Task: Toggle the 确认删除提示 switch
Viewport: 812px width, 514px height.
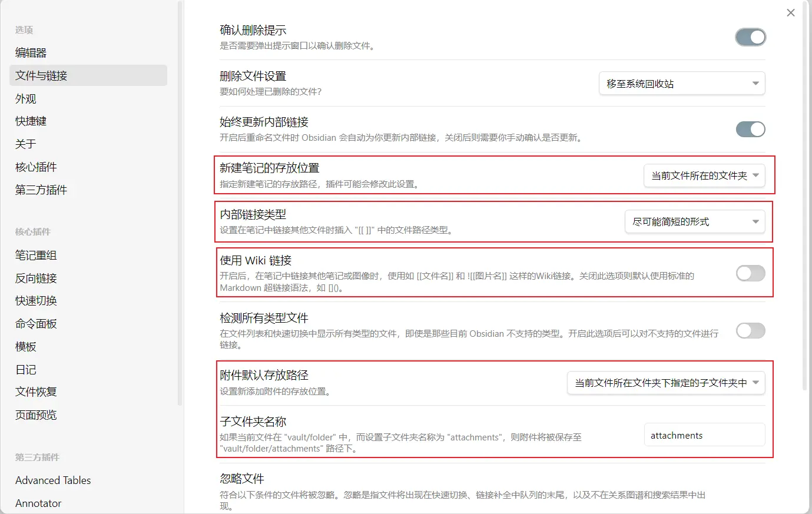Action: [x=750, y=38]
